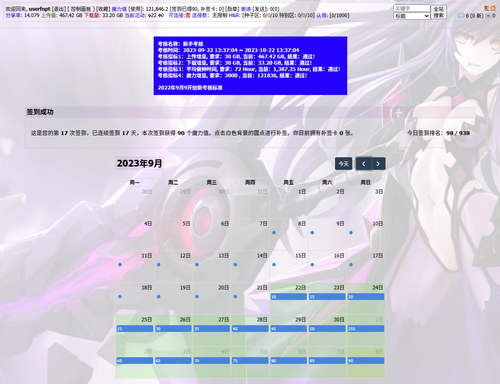This screenshot has width=500, height=384.
Task: Click the makeup sign-in dot on 20日
Action: coord(197,297)
